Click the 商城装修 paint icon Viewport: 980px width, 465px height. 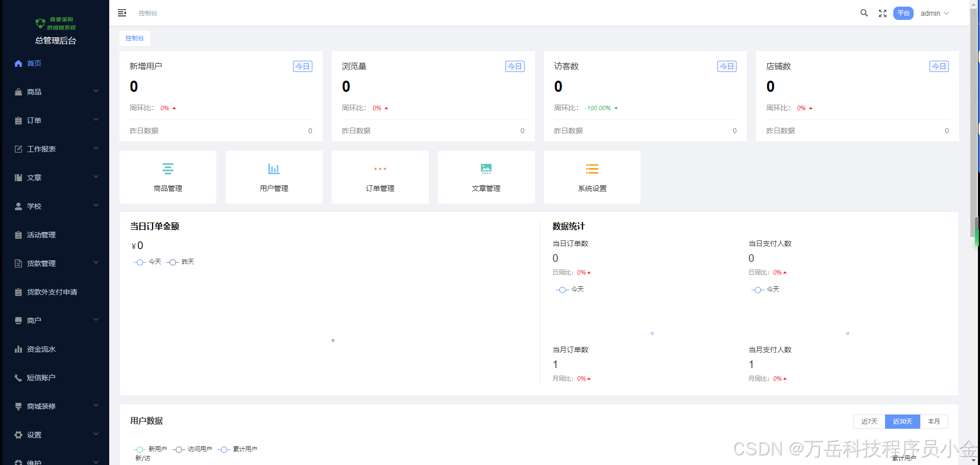point(18,406)
